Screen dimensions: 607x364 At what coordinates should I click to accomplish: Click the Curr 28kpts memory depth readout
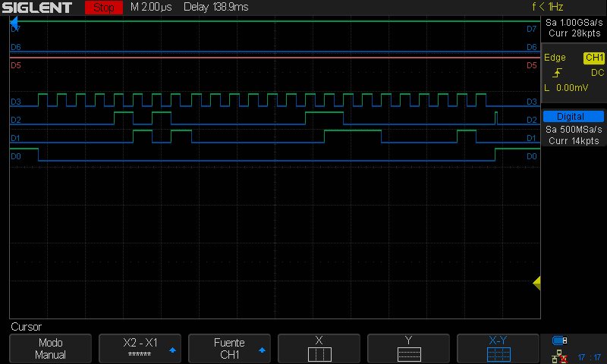pos(574,33)
